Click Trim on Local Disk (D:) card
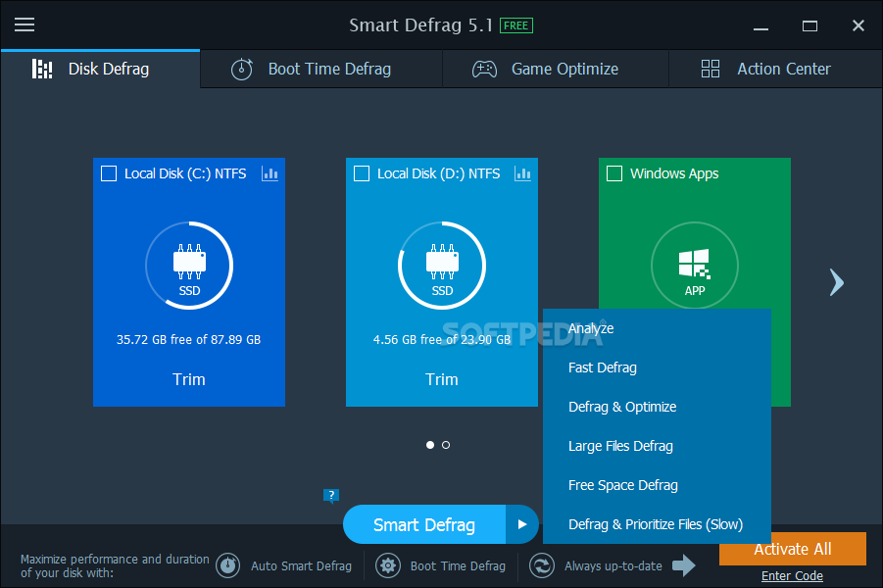Screen dimensions: 883x588 click(x=442, y=379)
